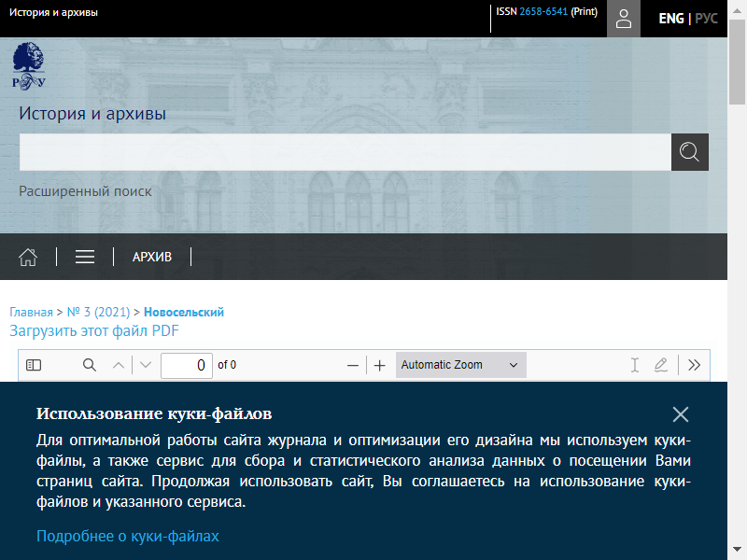Zoom out the PDF view
This screenshot has width=747, height=560.
353,365
